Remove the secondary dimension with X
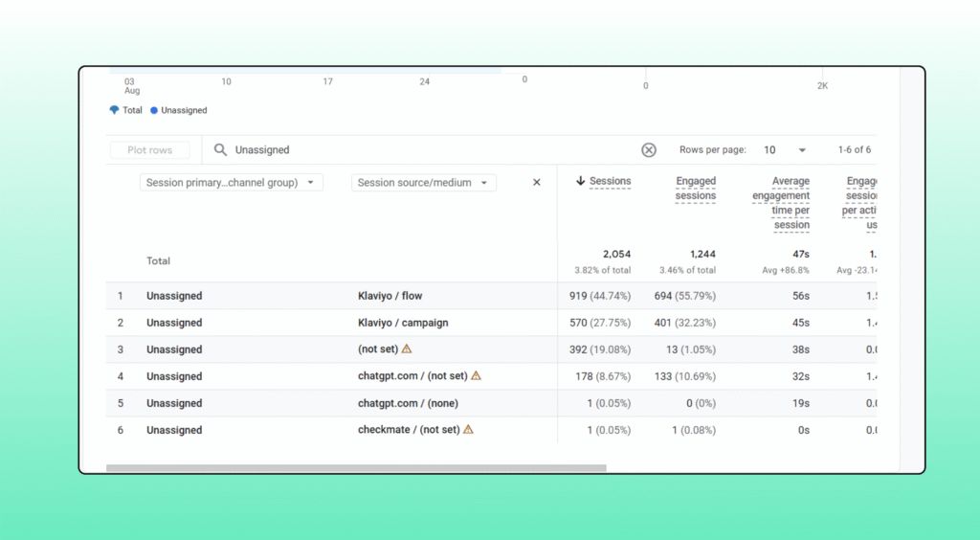The width and height of the screenshot is (980, 540). (536, 183)
